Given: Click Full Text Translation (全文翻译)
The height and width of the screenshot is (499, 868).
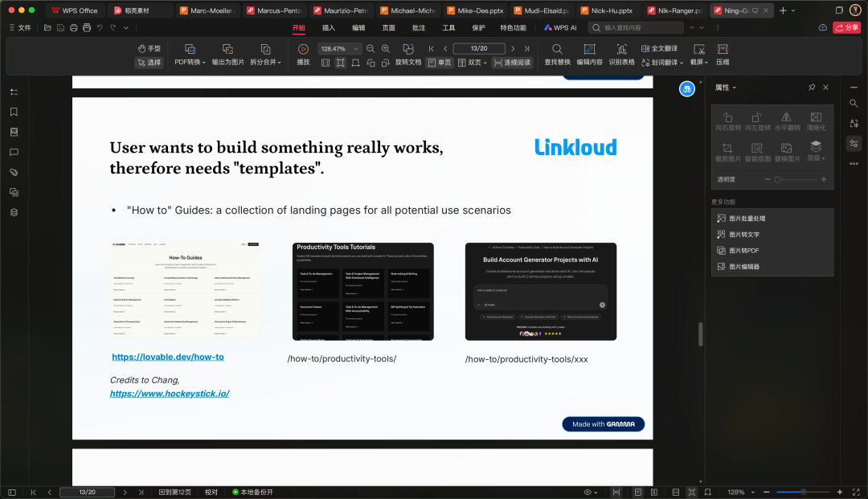Looking at the screenshot, I should click(659, 49).
